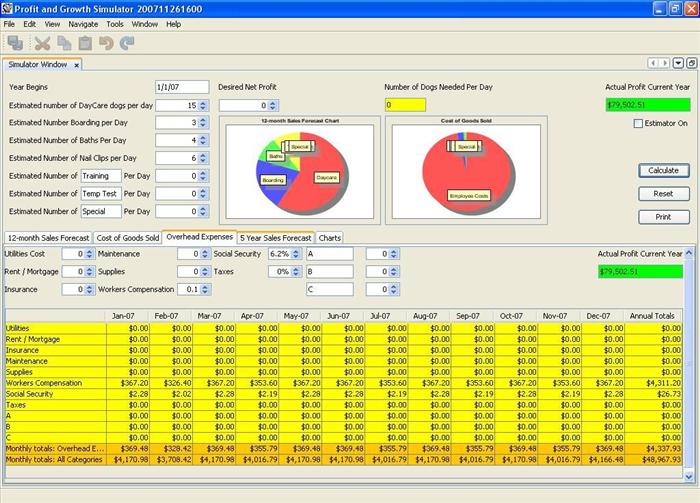This screenshot has height=503, width=700.
Task: Click the overhead panel scroll down arrow
Action: click(x=688, y=477)
